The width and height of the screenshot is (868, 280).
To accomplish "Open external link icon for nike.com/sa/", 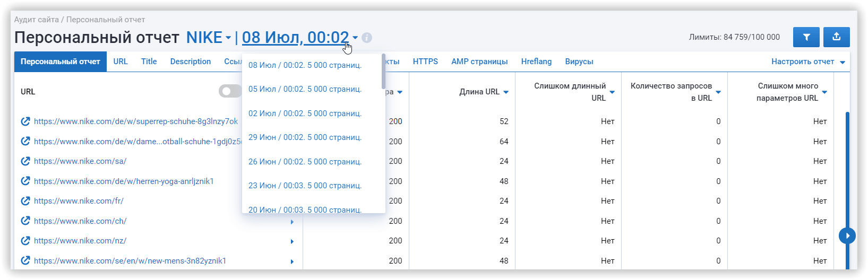I will pyautogui.click(x=25, y=161).
